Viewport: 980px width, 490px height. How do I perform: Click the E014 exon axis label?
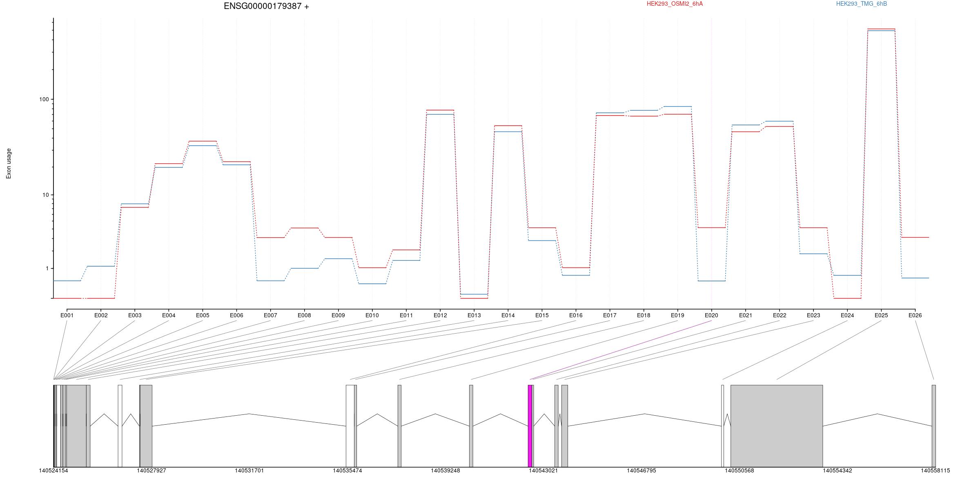[508, 315]
